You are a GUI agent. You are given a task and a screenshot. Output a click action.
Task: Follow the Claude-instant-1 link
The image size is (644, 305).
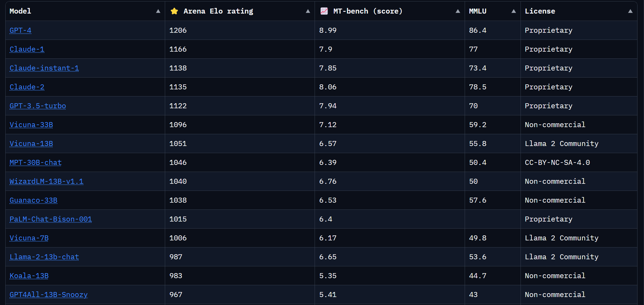tap(44, 68)
